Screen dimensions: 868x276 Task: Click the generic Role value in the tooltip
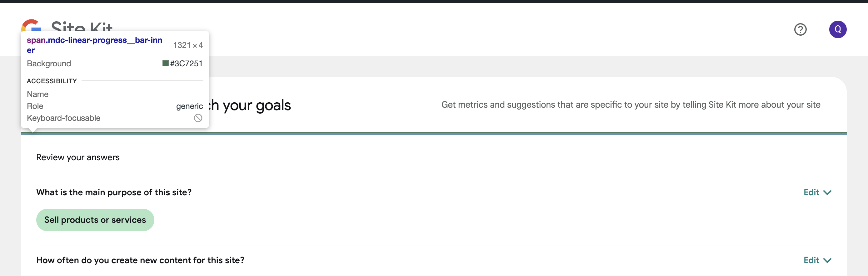coord(189,106)
